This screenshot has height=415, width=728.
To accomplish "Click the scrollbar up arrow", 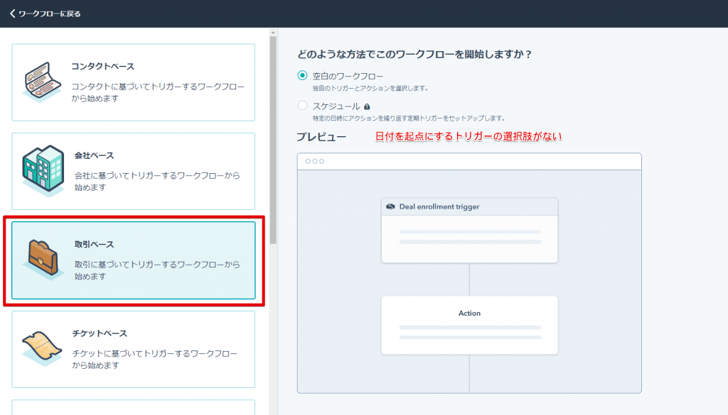I will pyautogui.click(x=273, y=32).
